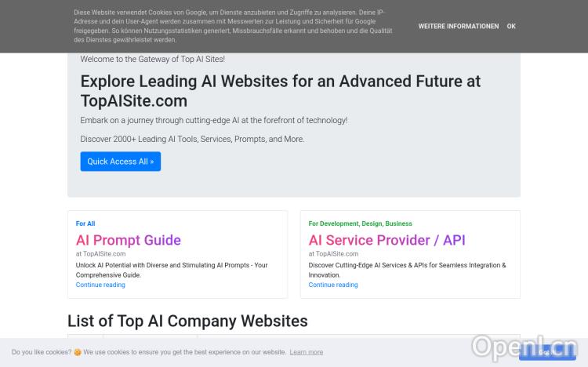Click "at TopAISite.com" under AI Prompt Guide
Screen dimensions: 588x367
100,254
